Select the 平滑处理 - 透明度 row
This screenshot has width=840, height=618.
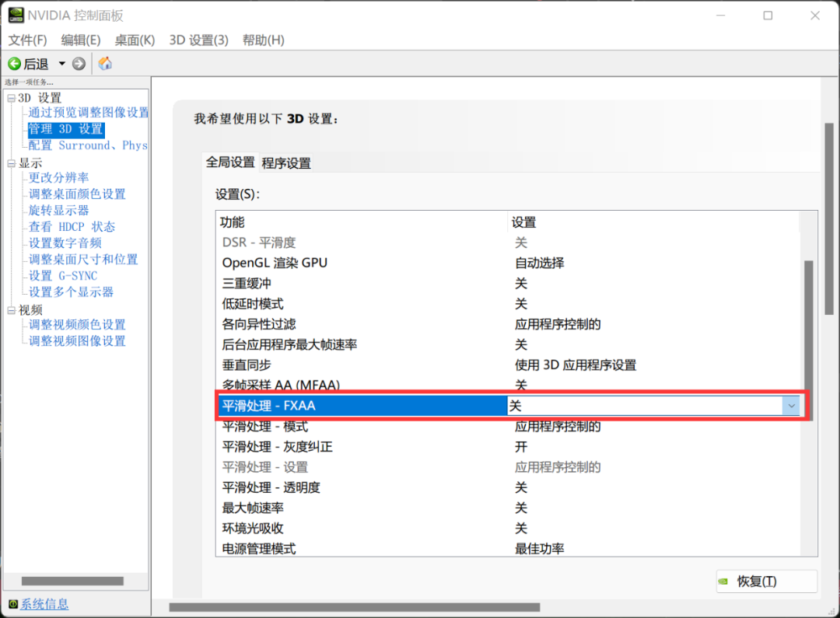tap(509, 487)
